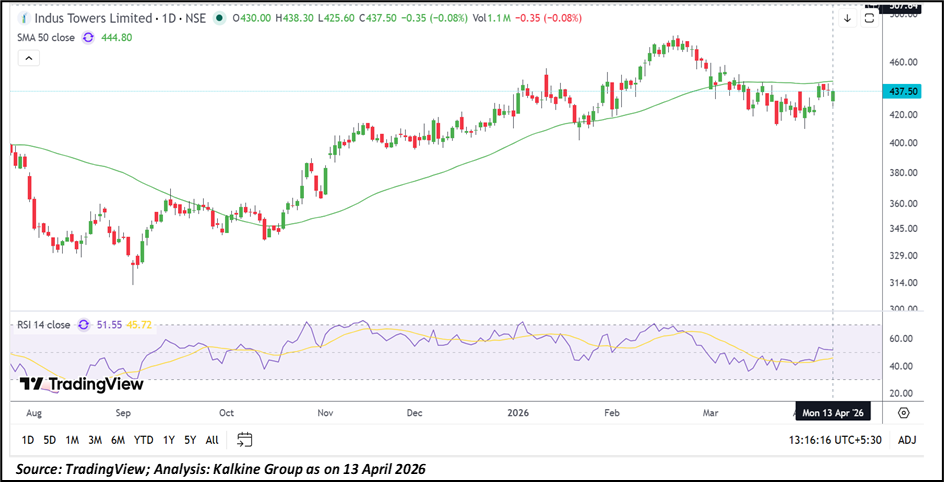Click the TradingView logo watermark

pos(82,384)
